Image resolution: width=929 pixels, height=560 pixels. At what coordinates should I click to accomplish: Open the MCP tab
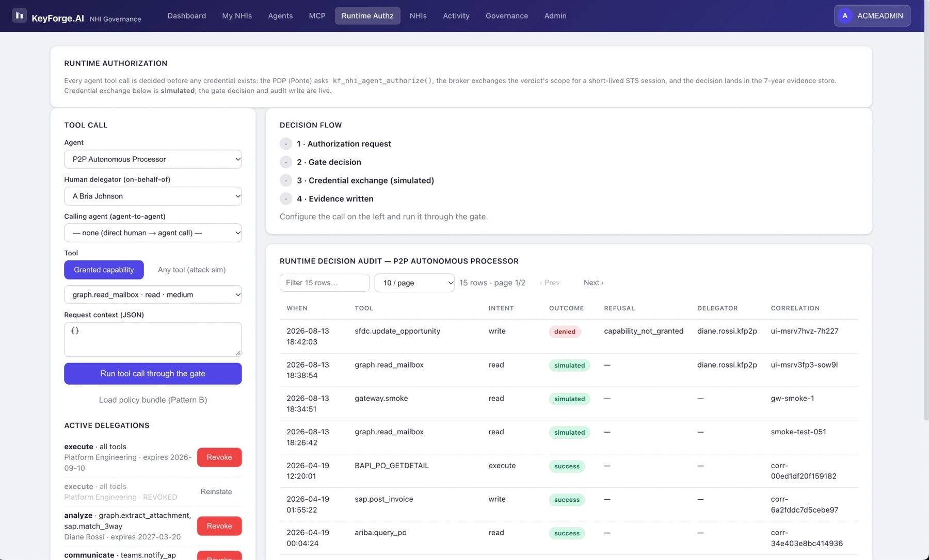317,15
